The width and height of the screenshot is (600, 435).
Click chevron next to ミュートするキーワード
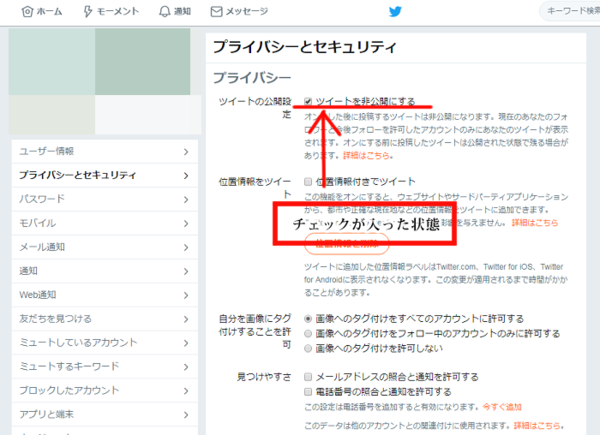[186, 367]
